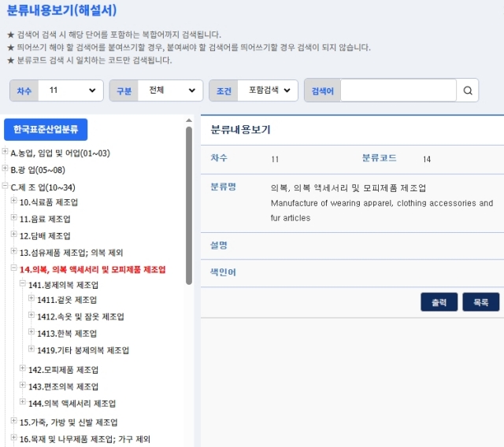Expand A.농업, 임업 및 어업 node
Image resolution: width=504 pixels, height=447 pixels.
coord(5,151)
